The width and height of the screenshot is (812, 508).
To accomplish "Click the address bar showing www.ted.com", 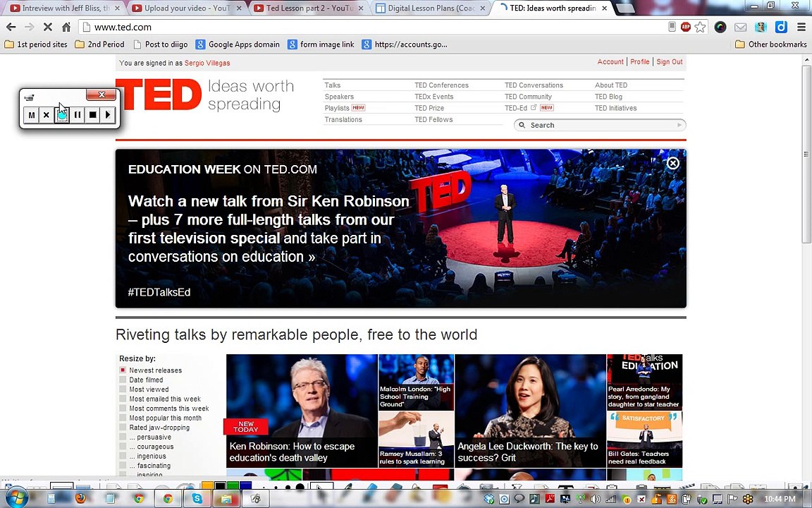I will tap(373, 27).
